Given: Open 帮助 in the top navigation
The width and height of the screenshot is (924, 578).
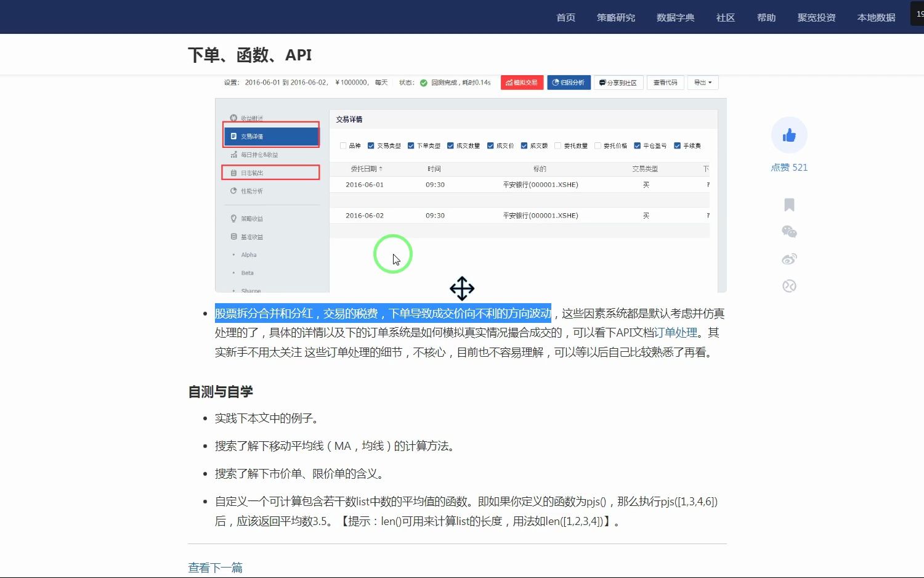Looking at the screenshot, I should [766, 17].
